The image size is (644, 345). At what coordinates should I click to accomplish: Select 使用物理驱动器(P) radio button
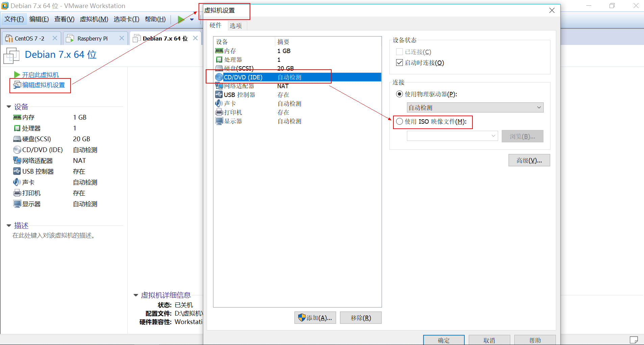[x=400, y=94]
